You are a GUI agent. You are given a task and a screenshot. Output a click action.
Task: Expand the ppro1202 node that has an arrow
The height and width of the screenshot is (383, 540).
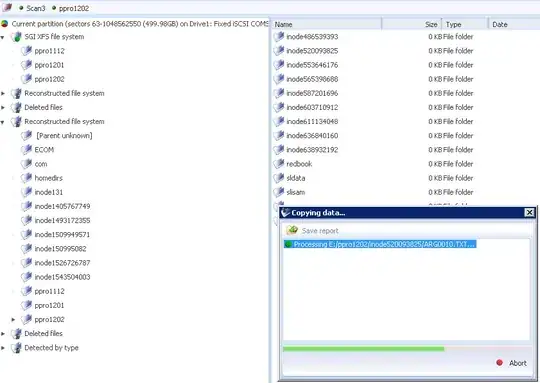tap(13, 320)
